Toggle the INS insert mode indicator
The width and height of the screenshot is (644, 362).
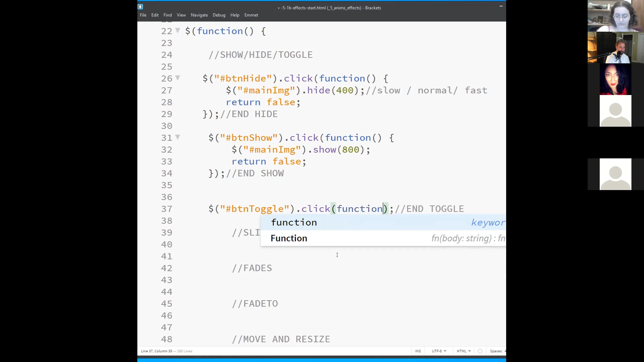(x=418, y=351)
